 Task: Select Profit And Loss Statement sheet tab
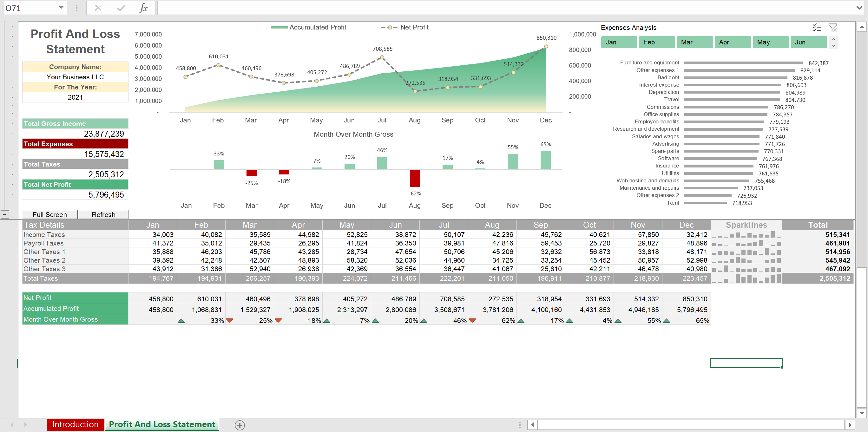(162, 424)
